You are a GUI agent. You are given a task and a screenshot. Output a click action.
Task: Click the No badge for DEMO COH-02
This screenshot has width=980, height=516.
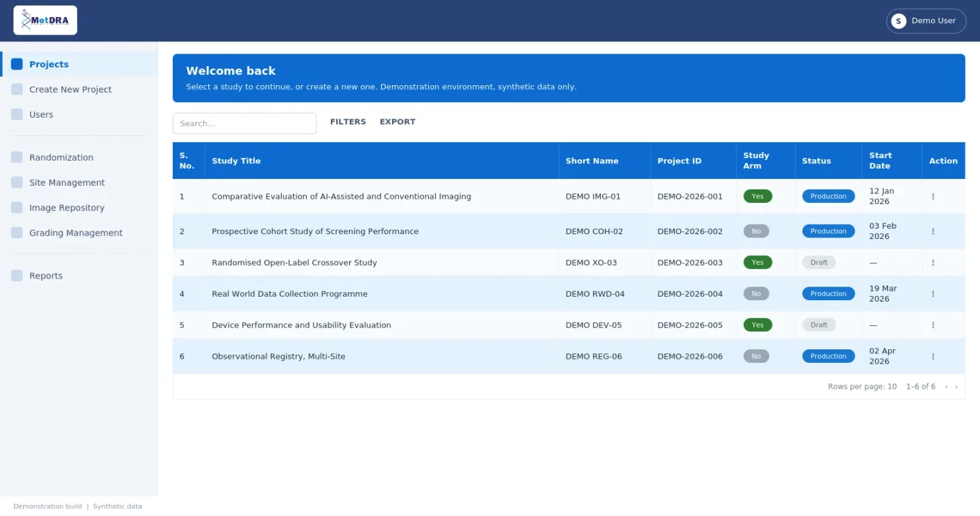(756, 231)
